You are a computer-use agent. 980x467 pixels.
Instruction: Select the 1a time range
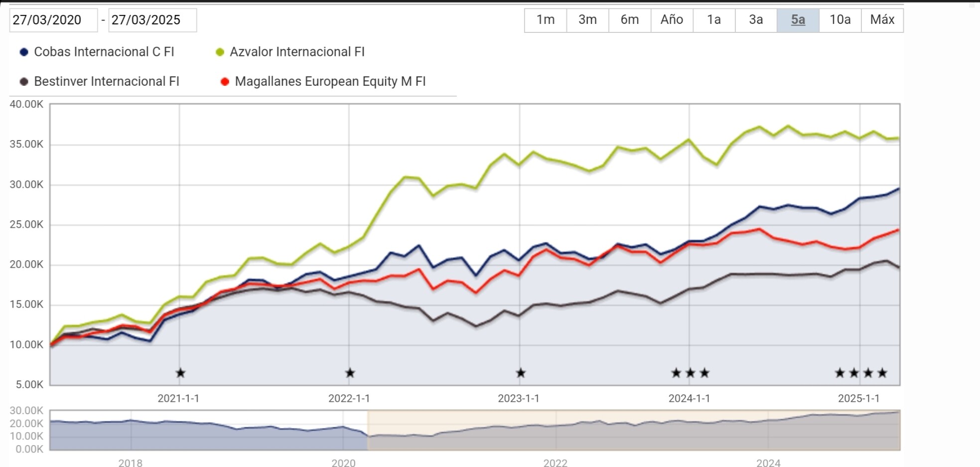click(x=714, y=20)
